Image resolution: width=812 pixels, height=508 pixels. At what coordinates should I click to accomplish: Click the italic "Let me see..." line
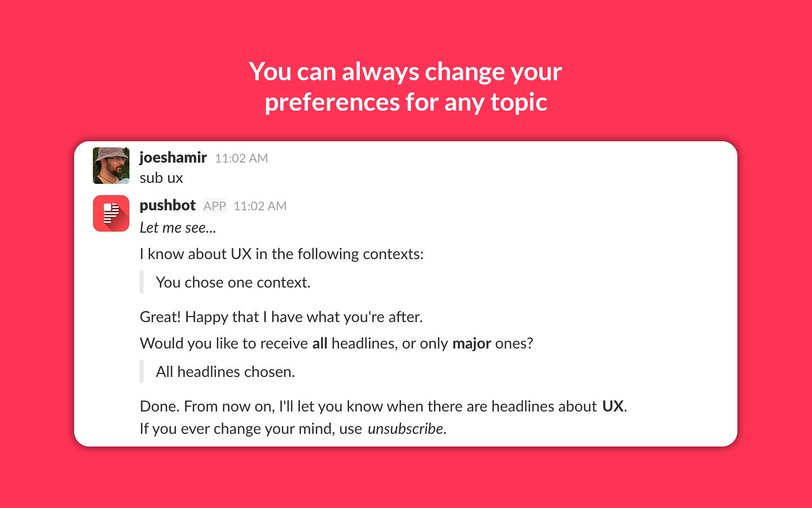pos(178,228)
